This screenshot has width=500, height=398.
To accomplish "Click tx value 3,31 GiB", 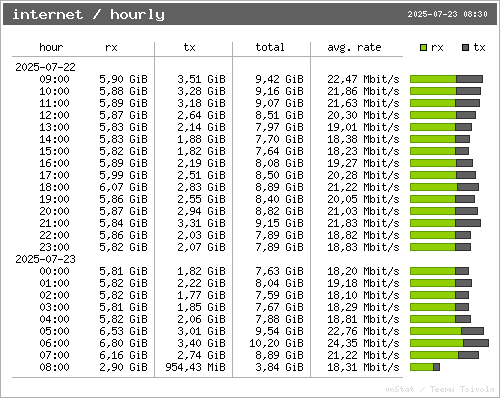I will coord(201,223).
